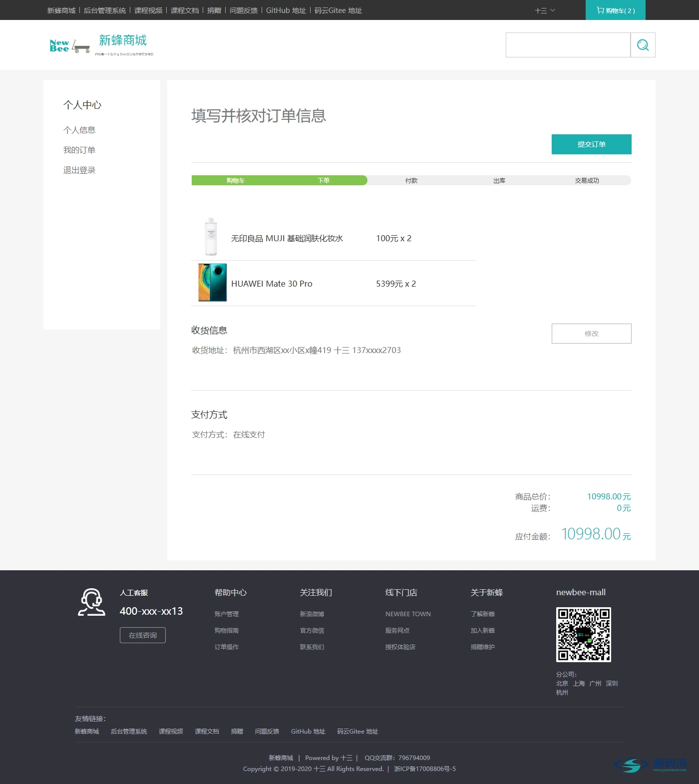Open 服务网点 footer link

[x=397, y=631]
